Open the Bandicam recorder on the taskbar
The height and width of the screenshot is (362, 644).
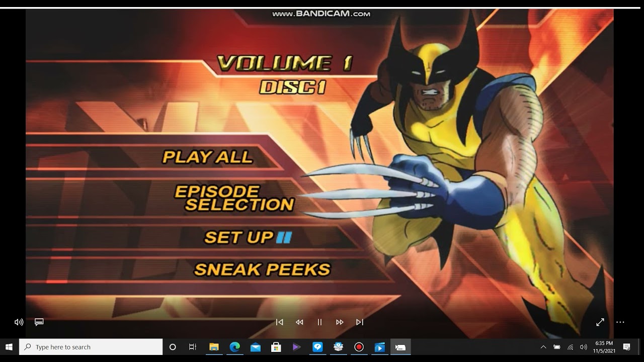pyautogui.click(x=359, y=347)
